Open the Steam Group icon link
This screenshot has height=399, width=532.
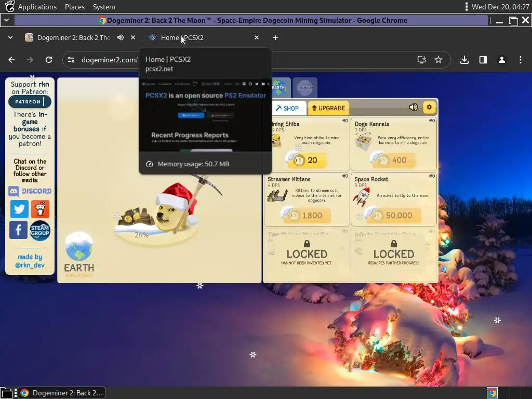coord(40,231)
